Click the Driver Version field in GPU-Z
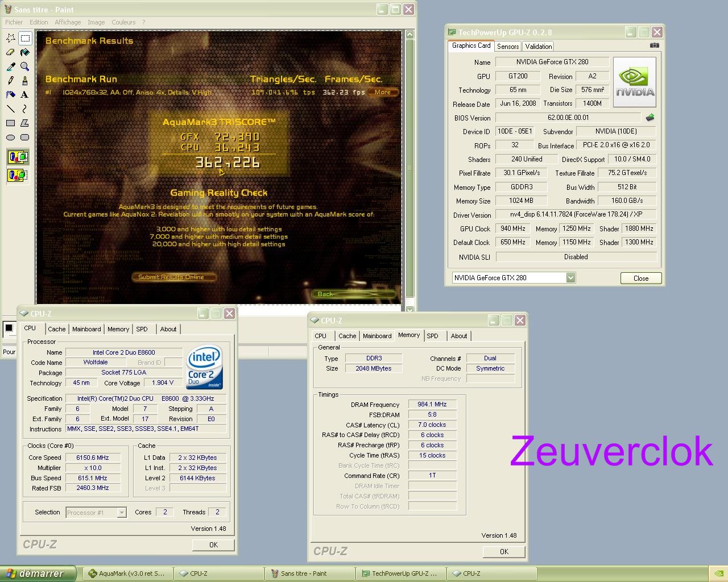Viewport: 728px width, 582px height. 576,215
